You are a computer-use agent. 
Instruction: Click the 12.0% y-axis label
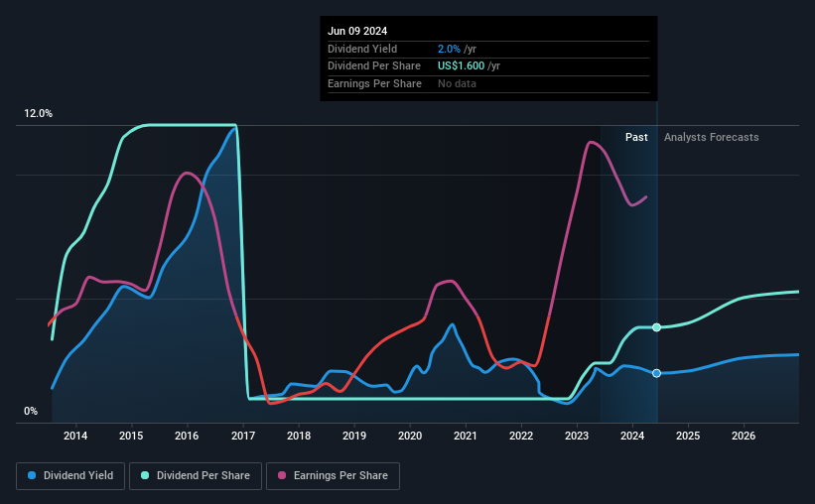[39, 114]
